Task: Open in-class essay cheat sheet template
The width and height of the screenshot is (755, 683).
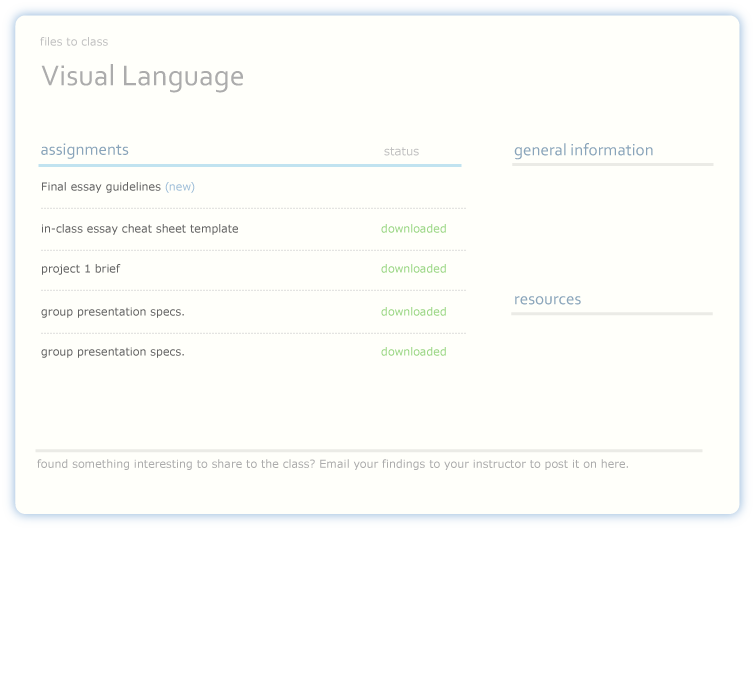Action: [x=139, y=229]
